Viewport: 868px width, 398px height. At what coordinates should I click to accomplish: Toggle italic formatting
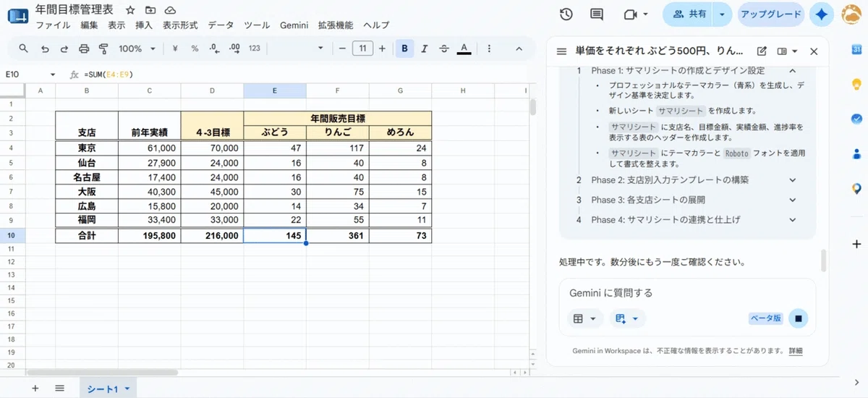tap(424, 48)
